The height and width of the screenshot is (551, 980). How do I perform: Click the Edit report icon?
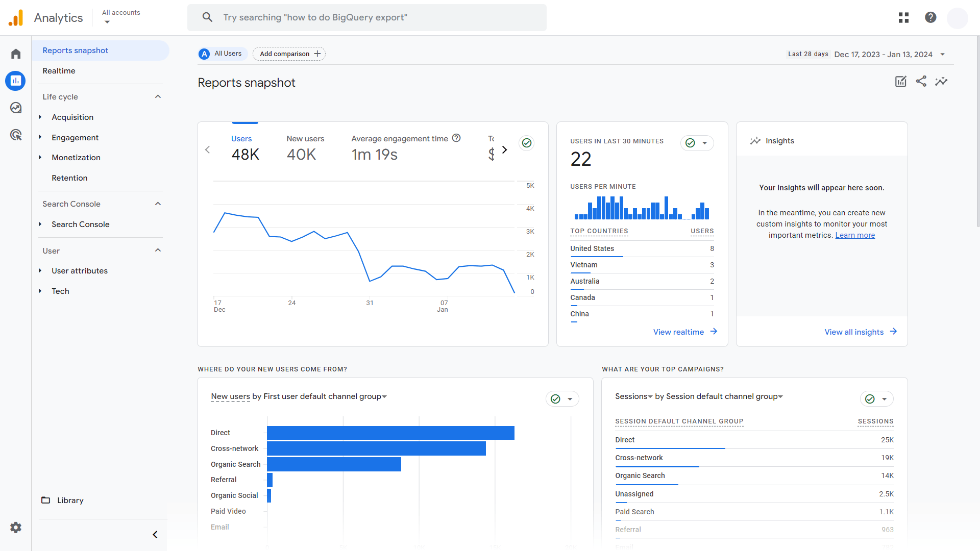click(x=900, y=81)
